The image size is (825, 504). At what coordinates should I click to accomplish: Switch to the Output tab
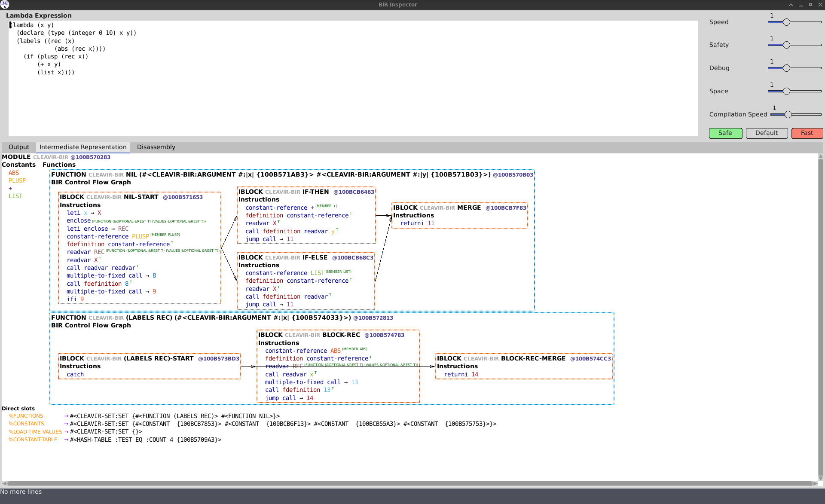coord(19,147)
